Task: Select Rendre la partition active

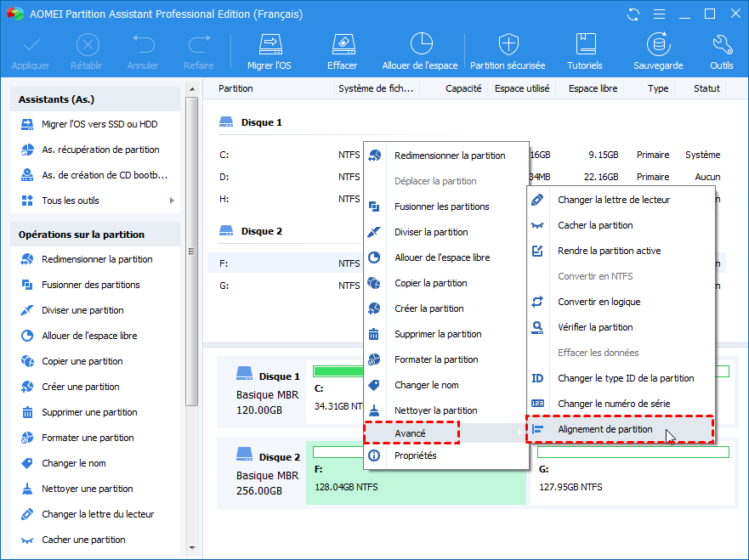Action: tap(621, 251)
